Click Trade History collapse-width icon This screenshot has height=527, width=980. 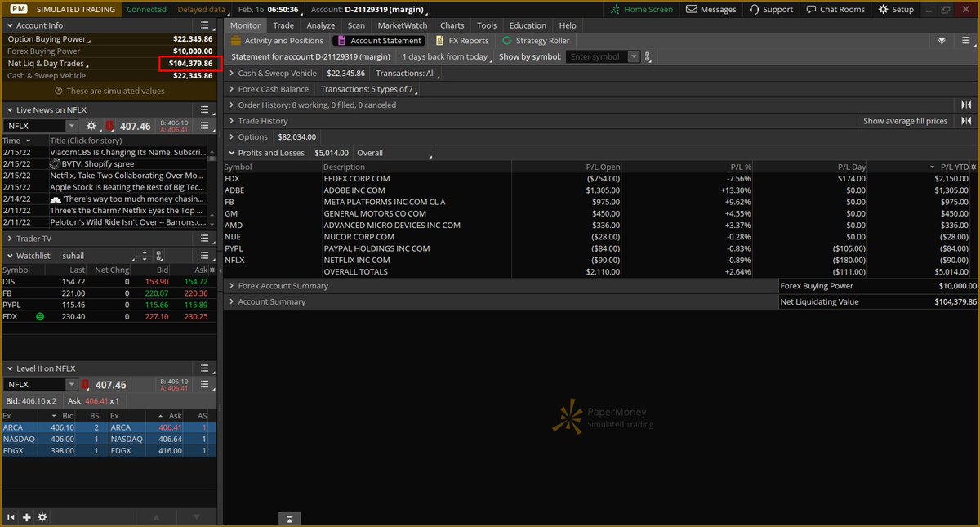click(x=966, y=121)
